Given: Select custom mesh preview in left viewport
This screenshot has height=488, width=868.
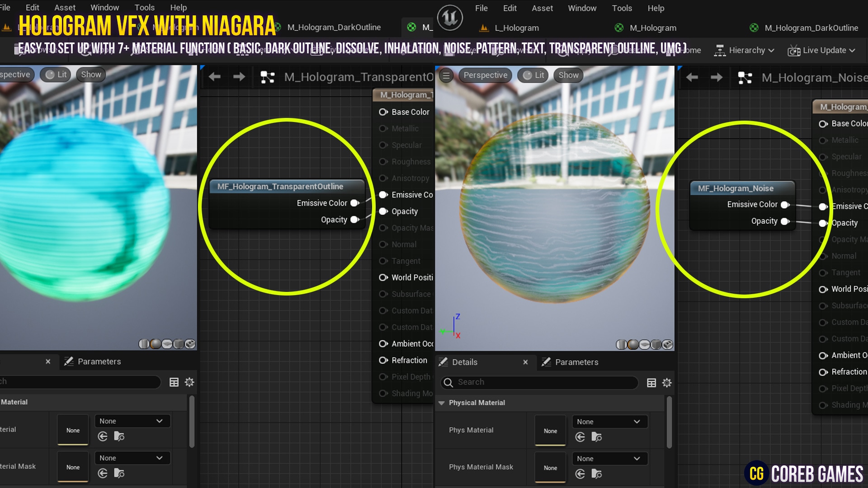Looking at the screenshot, I should tap(190, 344).
